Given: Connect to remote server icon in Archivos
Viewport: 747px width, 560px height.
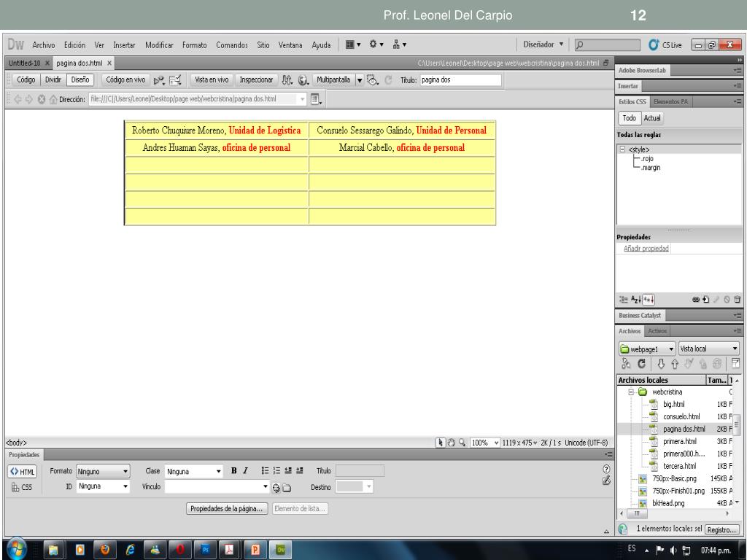Looking at the screenshot, I should point(626,364).
